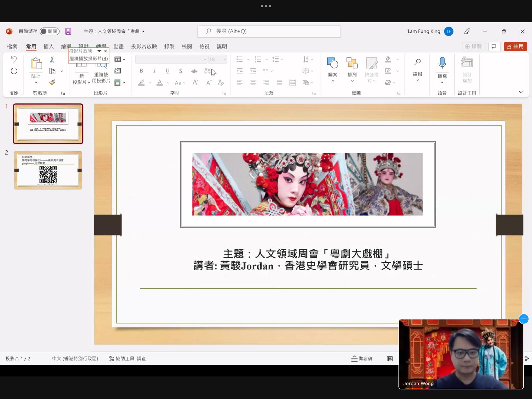
Task: Open the Shapes gallery icon
Action: click(x=332, y=63)
